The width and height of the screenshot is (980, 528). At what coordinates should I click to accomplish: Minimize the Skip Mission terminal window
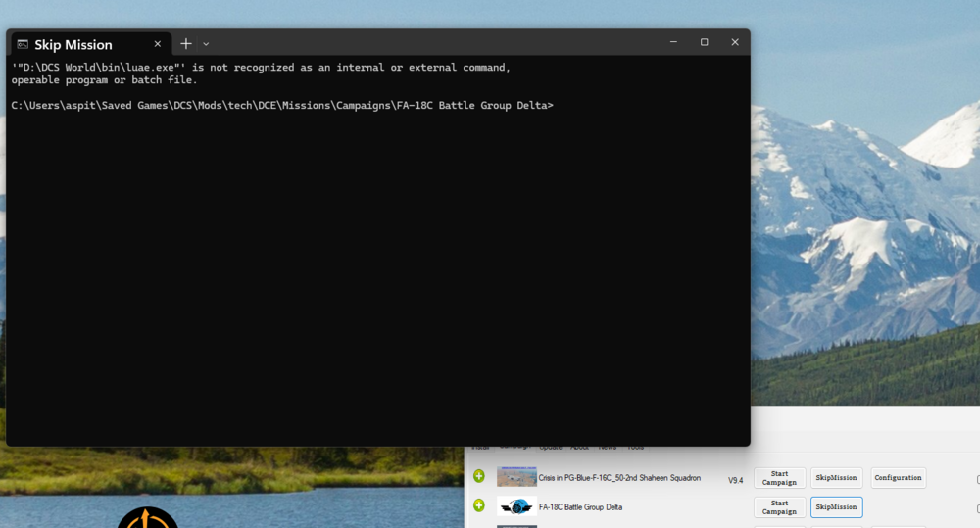click(x=673, y=42)
